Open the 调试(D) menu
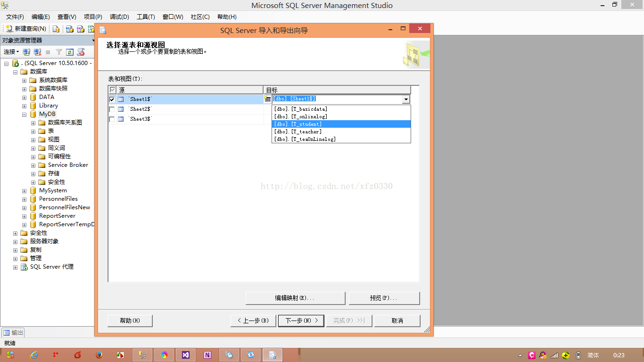 coord(119,17)
